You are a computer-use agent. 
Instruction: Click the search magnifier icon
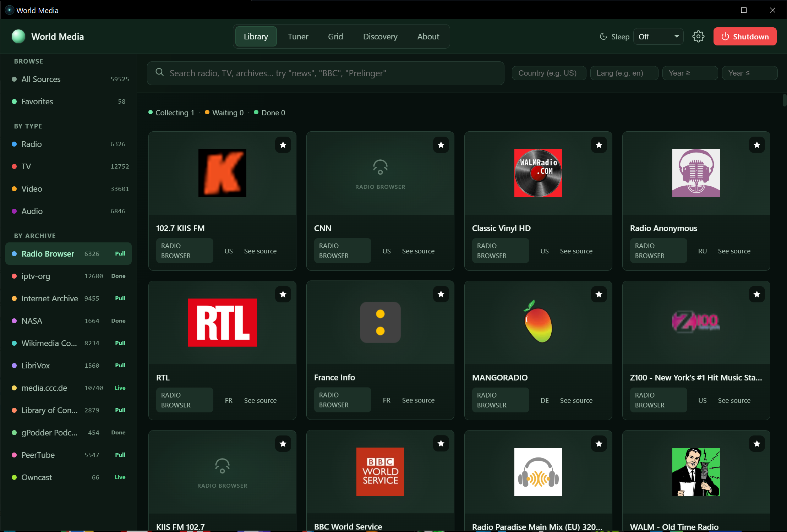point(160,72)
